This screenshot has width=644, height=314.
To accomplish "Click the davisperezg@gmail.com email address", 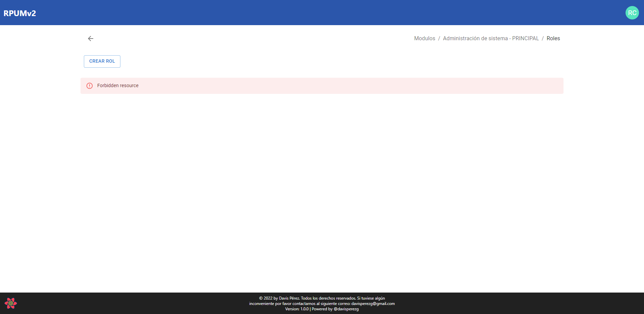I will [373, 304].
